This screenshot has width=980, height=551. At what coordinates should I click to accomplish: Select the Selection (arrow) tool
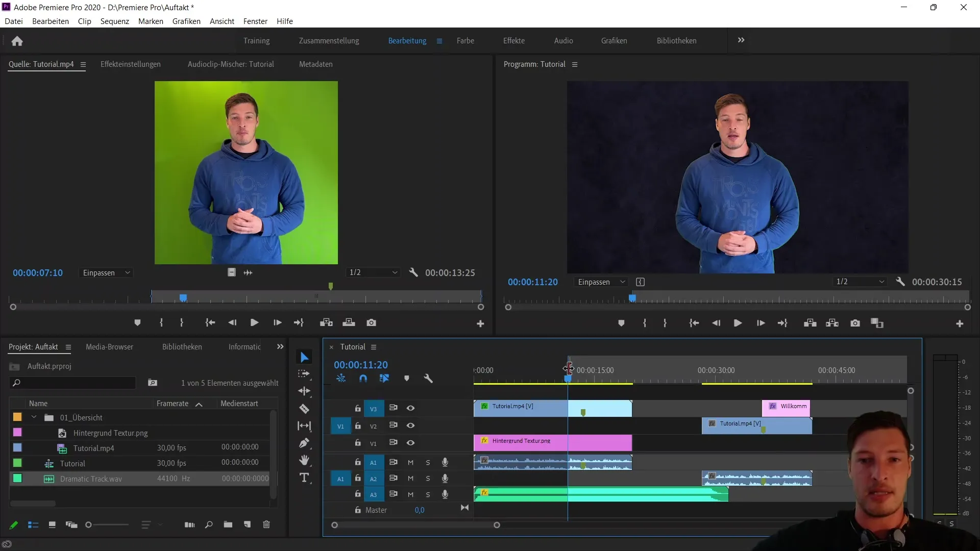(304, 357)
